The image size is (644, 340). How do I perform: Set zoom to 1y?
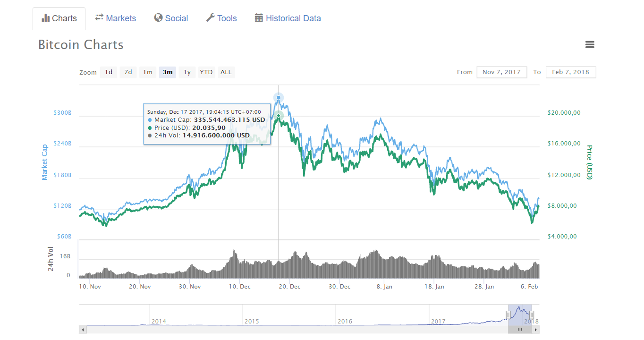point(187,72)
